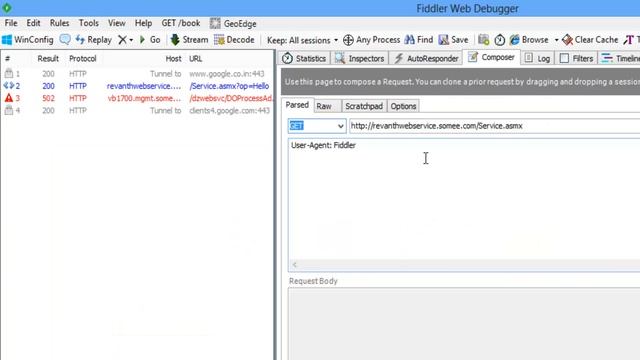The height and width of the screenshot is (360, 640).
Task: Clear Cache via toolbar
Action: (590, 40)
